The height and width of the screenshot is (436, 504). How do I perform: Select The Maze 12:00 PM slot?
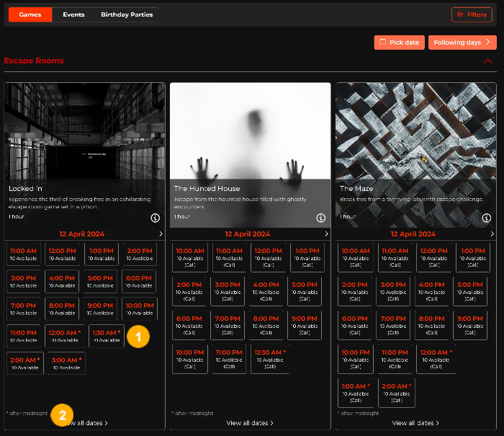[433, 257]
